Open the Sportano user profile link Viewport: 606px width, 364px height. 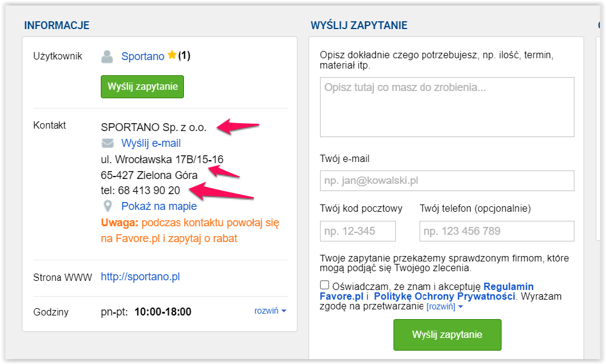(143, 56)
